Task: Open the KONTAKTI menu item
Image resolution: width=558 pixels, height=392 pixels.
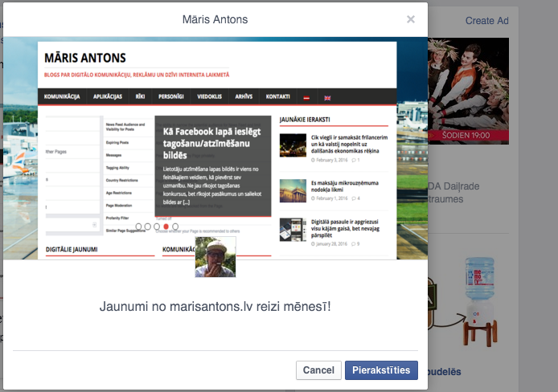Action: (278, 96)
